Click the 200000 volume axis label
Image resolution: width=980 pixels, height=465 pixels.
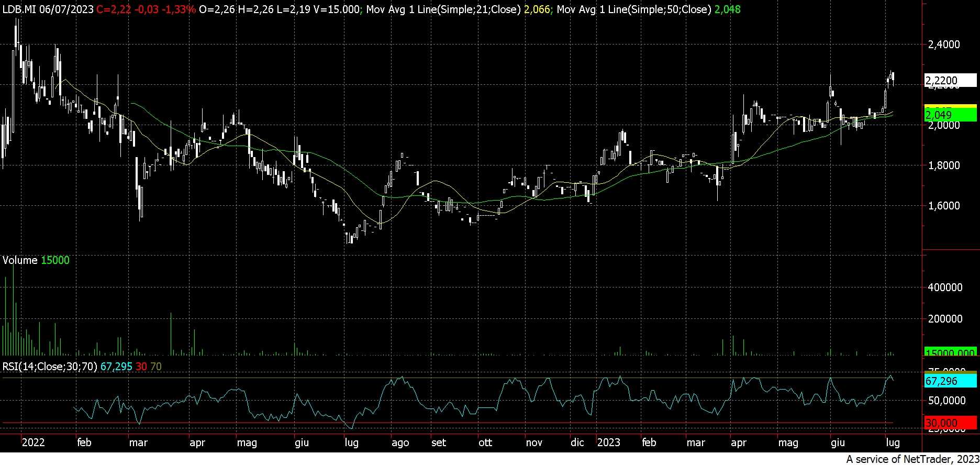point(945,319)
